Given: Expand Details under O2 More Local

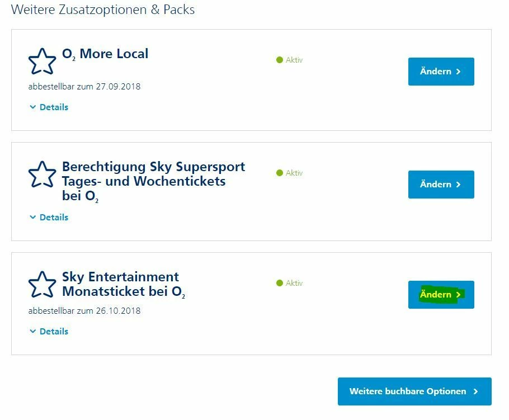Looking at the screenshot, I should (49, 107).
